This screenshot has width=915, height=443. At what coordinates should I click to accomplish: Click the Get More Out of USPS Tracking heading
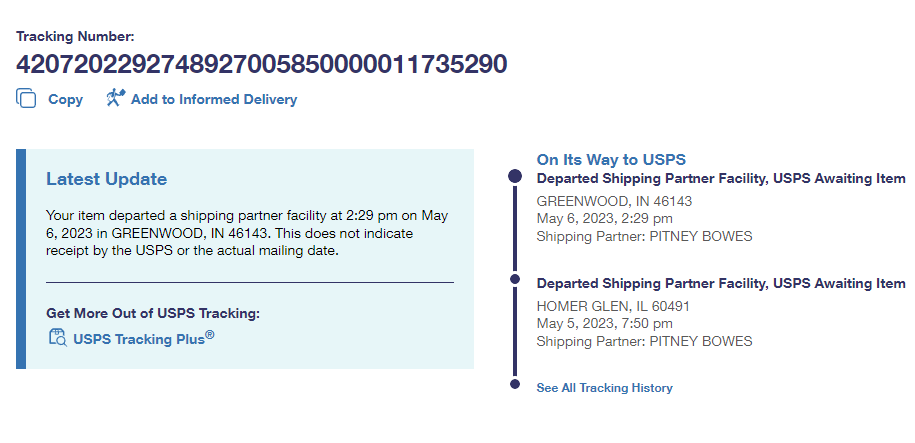point(153,313)
